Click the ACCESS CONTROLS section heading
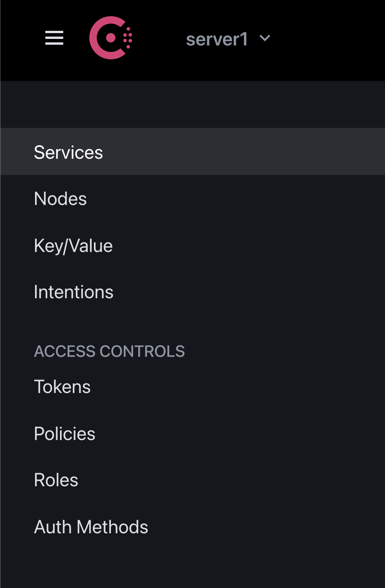 [109, 351]
